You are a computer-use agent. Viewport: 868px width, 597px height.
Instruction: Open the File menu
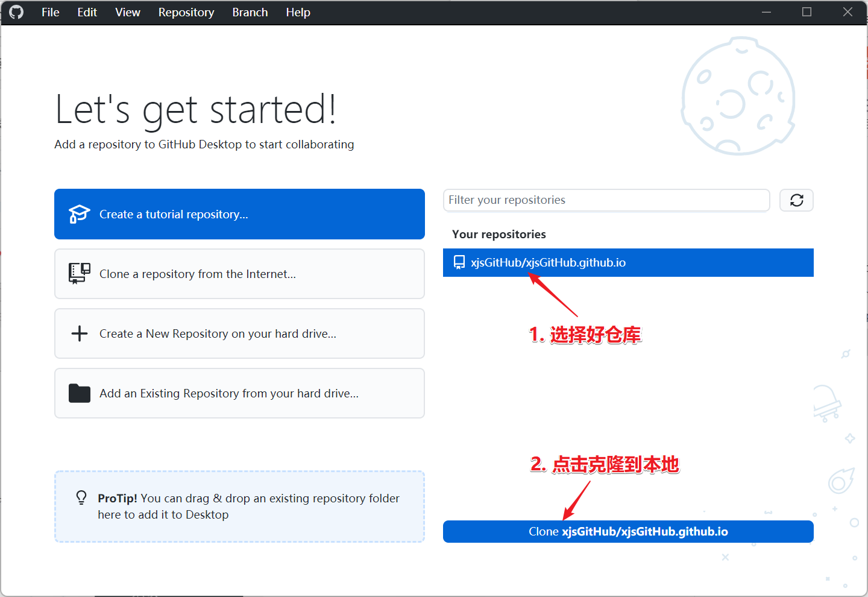pyautogui.click(x=51, y=12)
